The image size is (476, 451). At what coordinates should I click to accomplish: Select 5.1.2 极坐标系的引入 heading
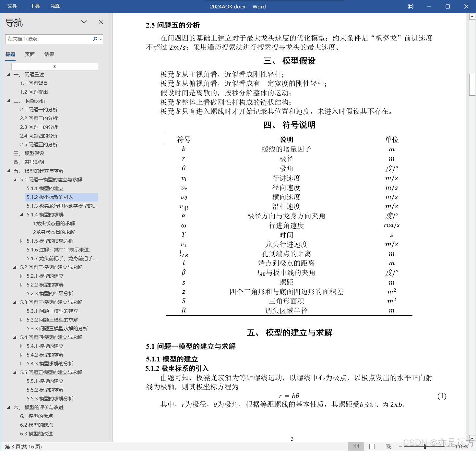coord(61,197)
